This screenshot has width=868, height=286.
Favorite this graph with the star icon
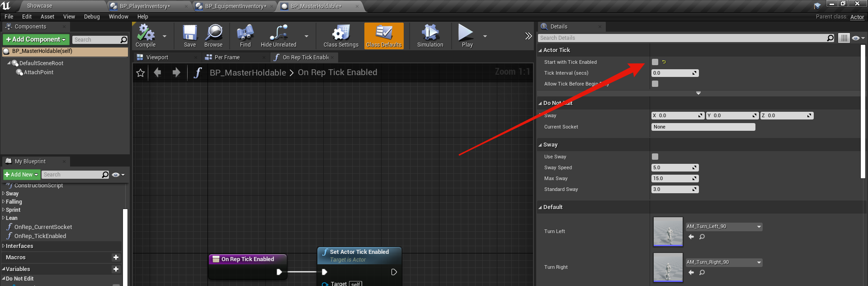[x=141, y=73]
